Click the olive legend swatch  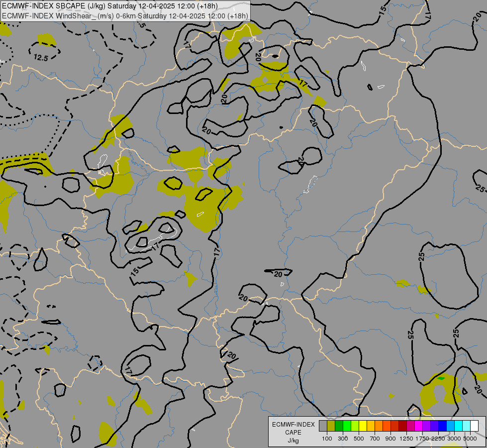[x=331, y=426]
